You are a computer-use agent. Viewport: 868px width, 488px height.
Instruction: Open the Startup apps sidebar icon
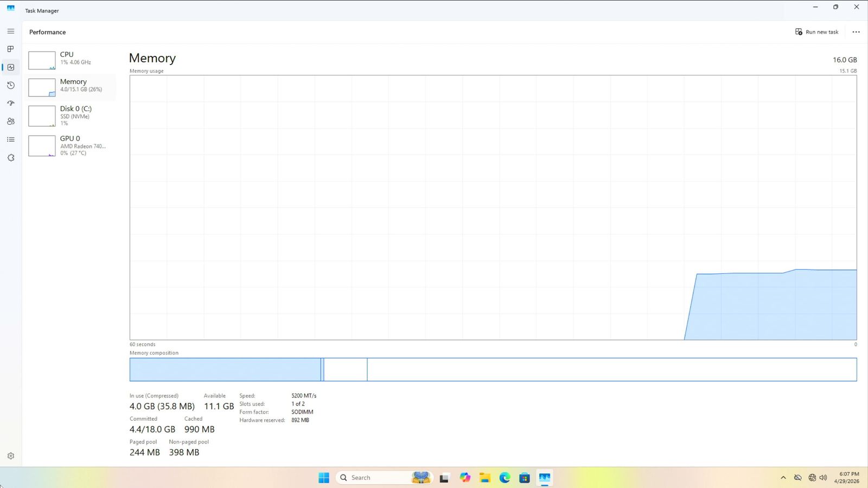[11, 103]
